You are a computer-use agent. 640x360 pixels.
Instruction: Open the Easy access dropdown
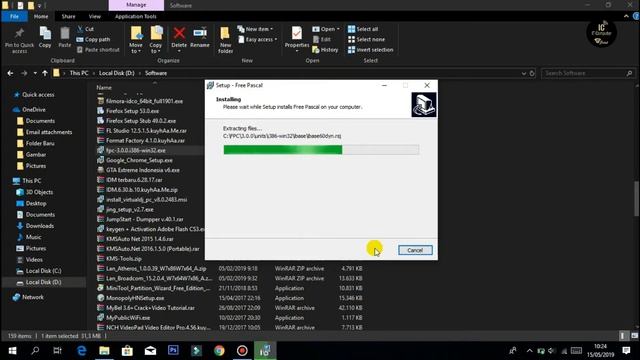coord(258,40)
